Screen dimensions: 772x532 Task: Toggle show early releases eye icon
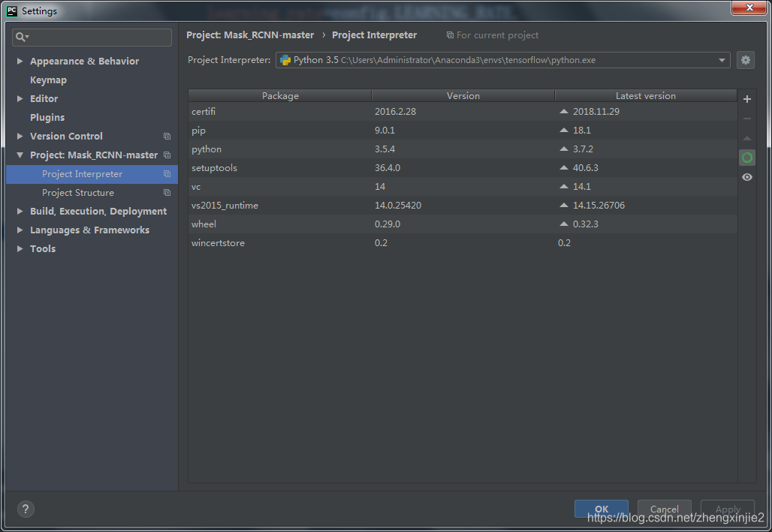pos(747,177)
